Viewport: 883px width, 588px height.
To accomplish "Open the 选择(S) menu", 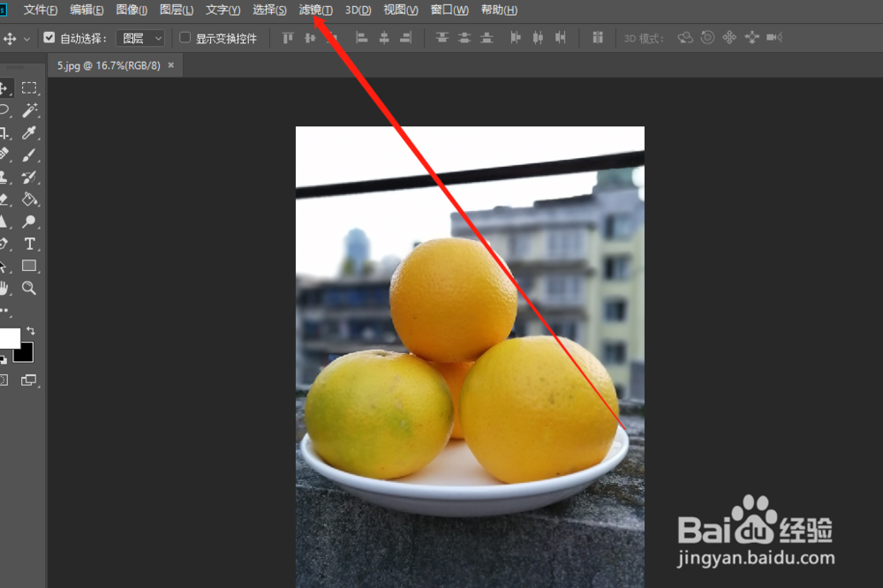I will click(x=269, y=10).
